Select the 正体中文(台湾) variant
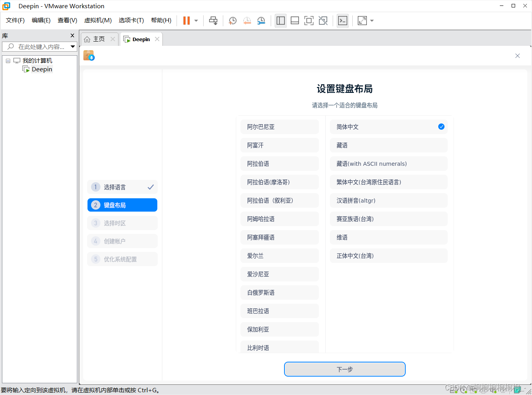 389,255
